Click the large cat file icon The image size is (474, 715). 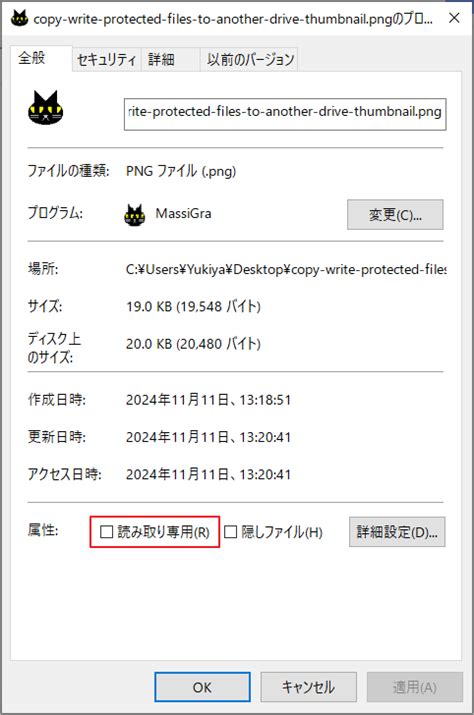[x=46, y=108]
